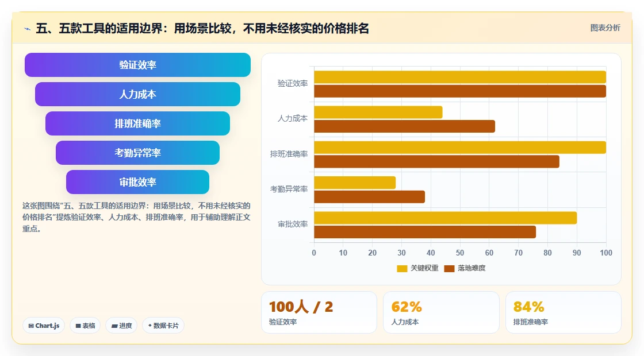Click the yellow 考勤异常率 bar

point(355,183)
